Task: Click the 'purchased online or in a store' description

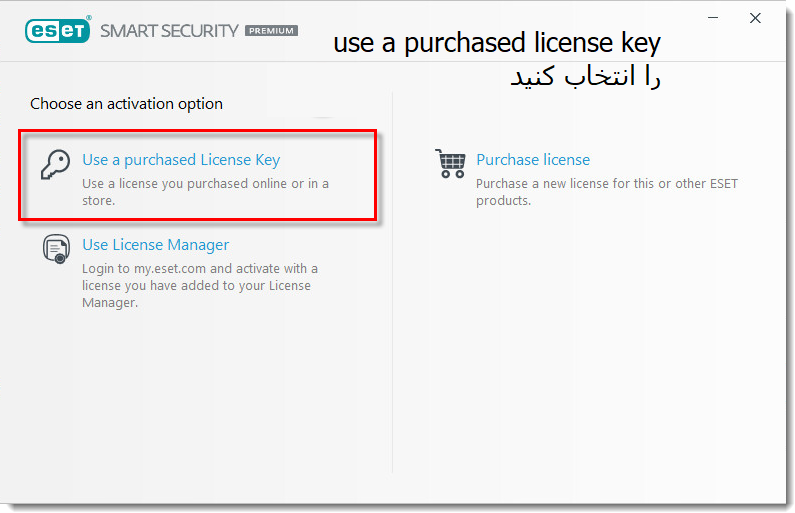Action: (x=205, y=192)
